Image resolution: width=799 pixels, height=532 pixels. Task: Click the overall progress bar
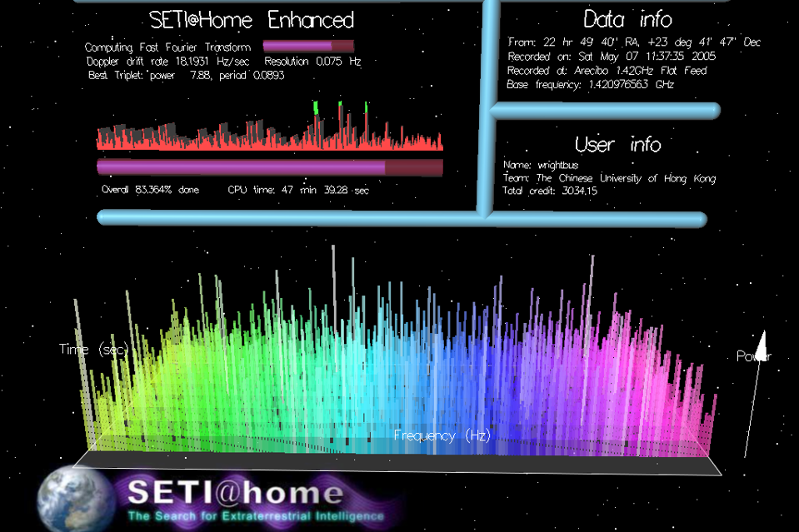click(x=270, y=167)
